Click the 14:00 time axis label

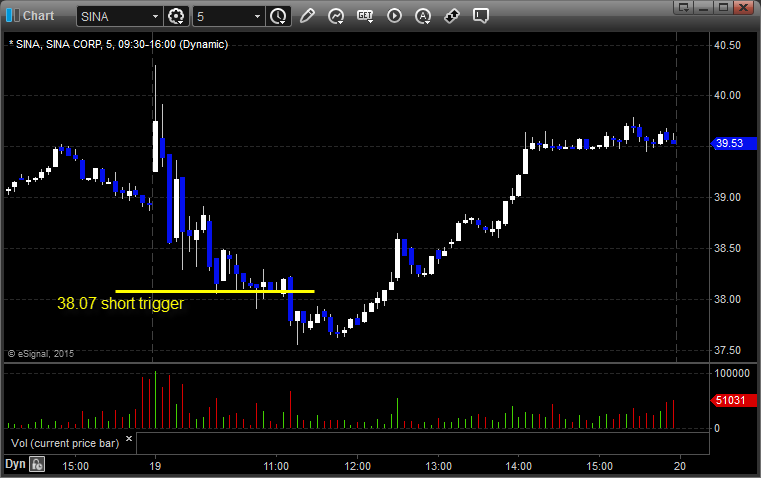tap(518, 466)
